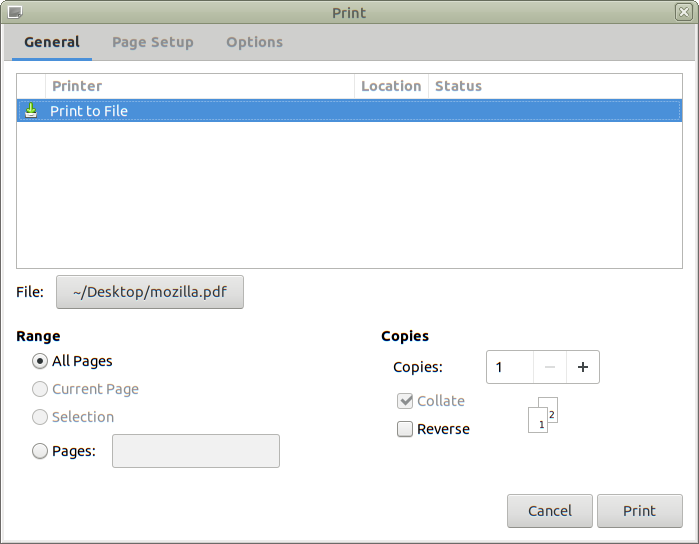This screenshot has width=699, height=544.
Task: Increase copies with the plus button
Action: 583,367
